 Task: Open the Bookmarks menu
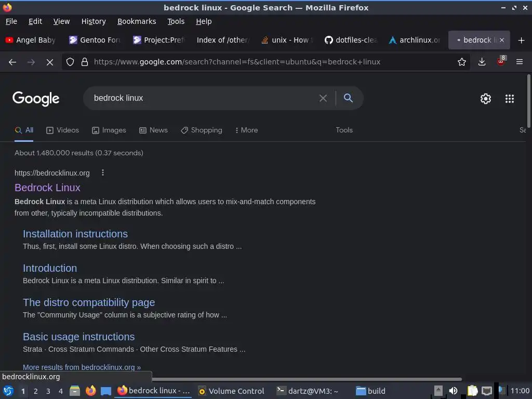click(x=137, y=21)
